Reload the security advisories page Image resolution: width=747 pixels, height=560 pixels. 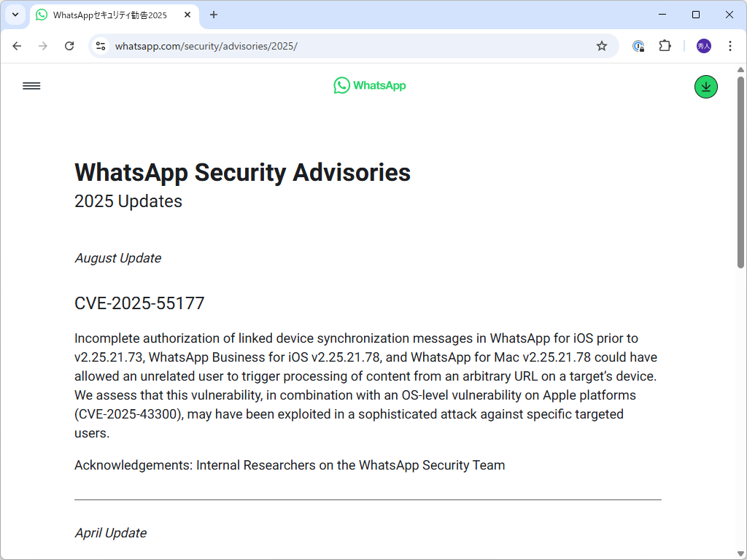point(69,45)
